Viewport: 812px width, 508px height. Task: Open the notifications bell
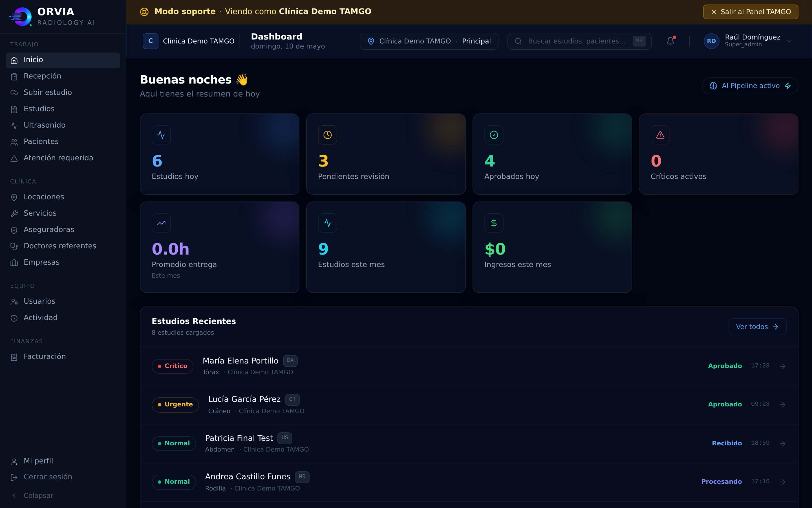click(670, 41)
